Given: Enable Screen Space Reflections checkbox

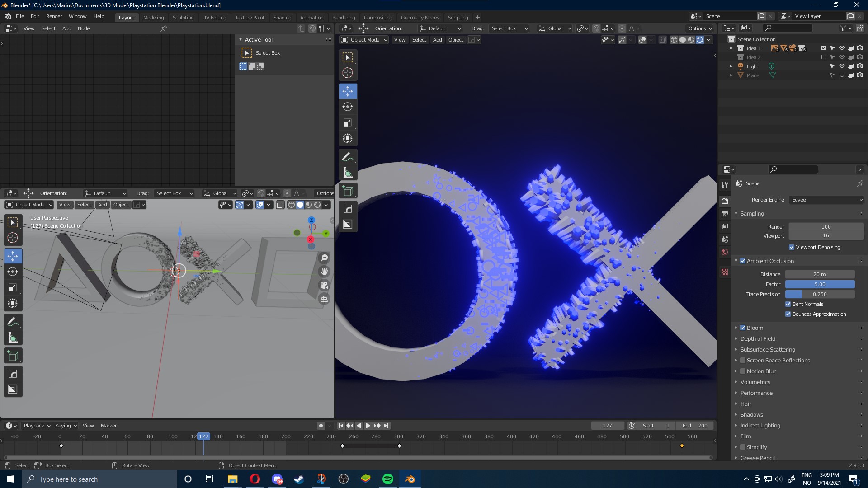Looking at the screenshot, I should coord(743,360).
